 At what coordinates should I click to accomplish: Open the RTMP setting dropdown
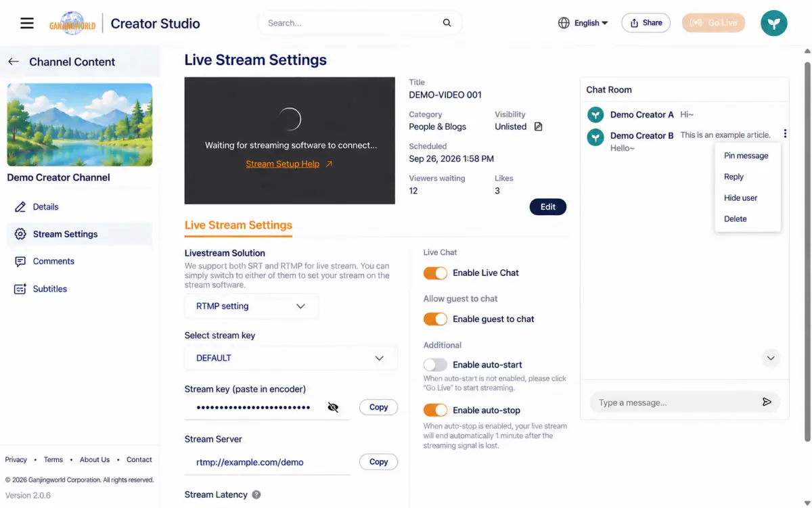tap(251, 306)
